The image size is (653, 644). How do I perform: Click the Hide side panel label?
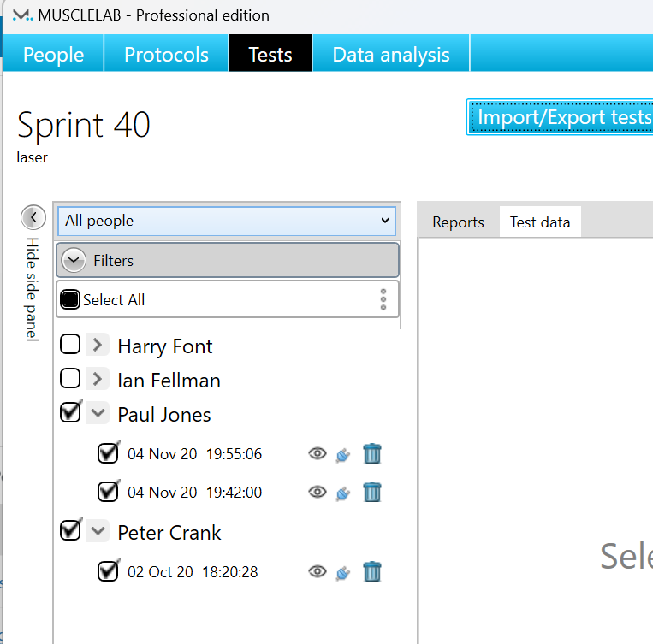click(x=33, y=289)
